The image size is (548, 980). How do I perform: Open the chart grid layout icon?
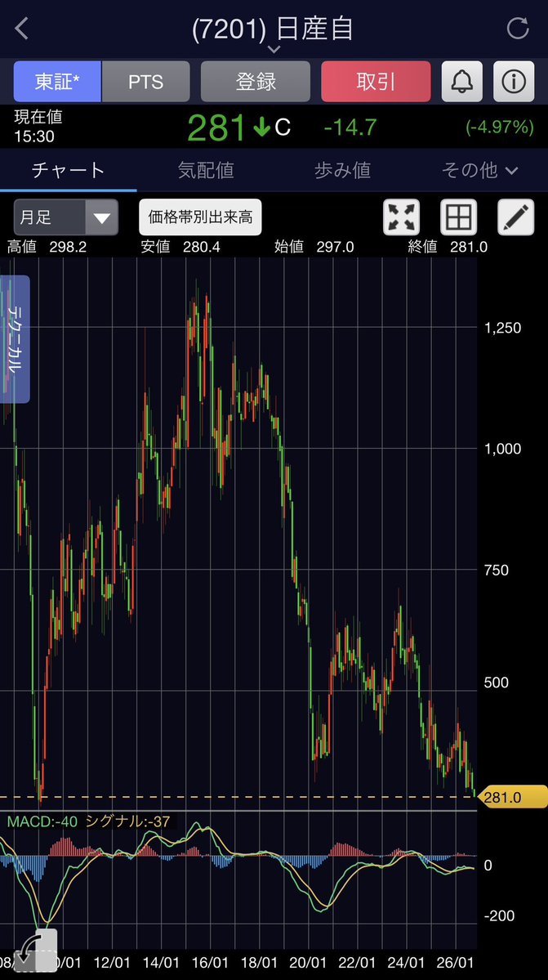[459, 217]
